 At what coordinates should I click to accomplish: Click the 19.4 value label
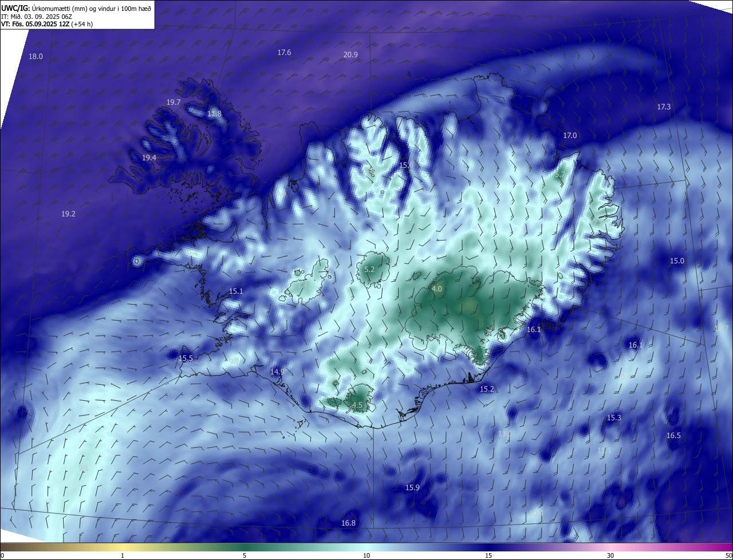149,157
